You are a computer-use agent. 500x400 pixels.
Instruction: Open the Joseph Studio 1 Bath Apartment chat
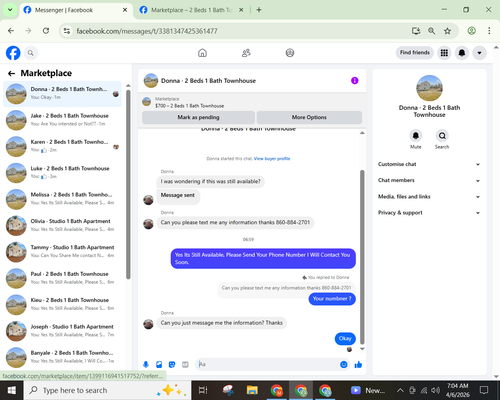(x=62, y=331)
